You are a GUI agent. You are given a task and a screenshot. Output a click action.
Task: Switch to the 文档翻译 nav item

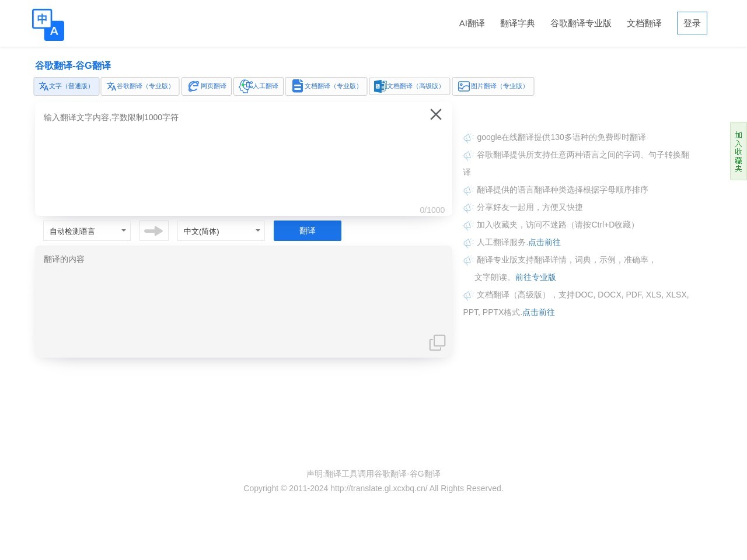click(644, 23)
